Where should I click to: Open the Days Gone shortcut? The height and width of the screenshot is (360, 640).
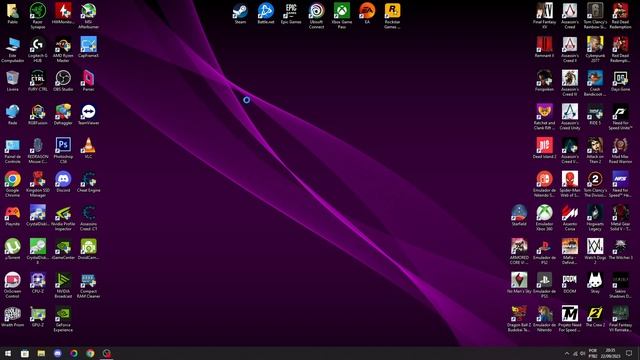[x=620, y=81]
